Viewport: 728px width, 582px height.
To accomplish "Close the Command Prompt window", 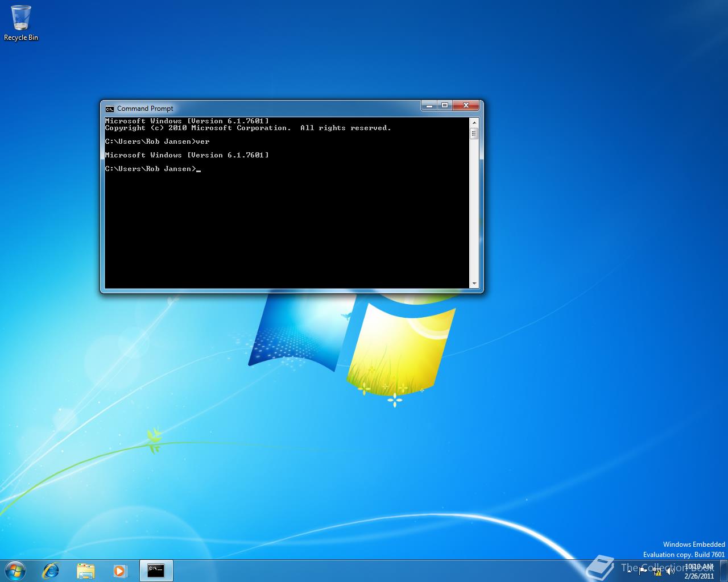I will point(466,106).
